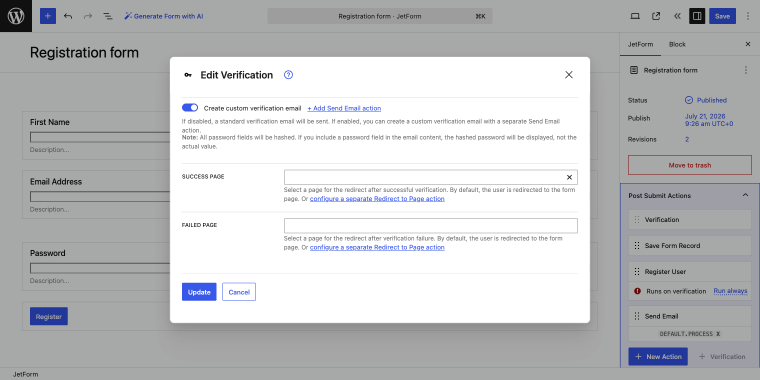Screen dimensions: 760x380
Task: Clear the Success Page field with X
Action: point(570,177)
